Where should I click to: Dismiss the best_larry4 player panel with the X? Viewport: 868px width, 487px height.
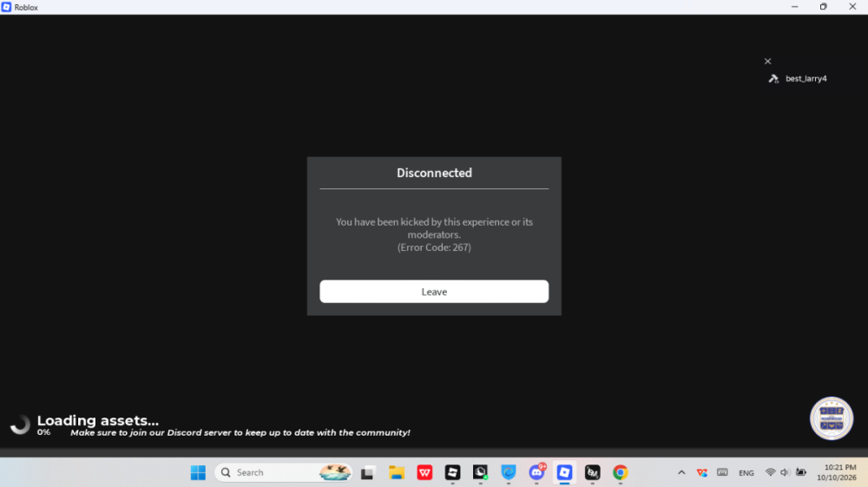pyautogui.click(x=767, y=62)
